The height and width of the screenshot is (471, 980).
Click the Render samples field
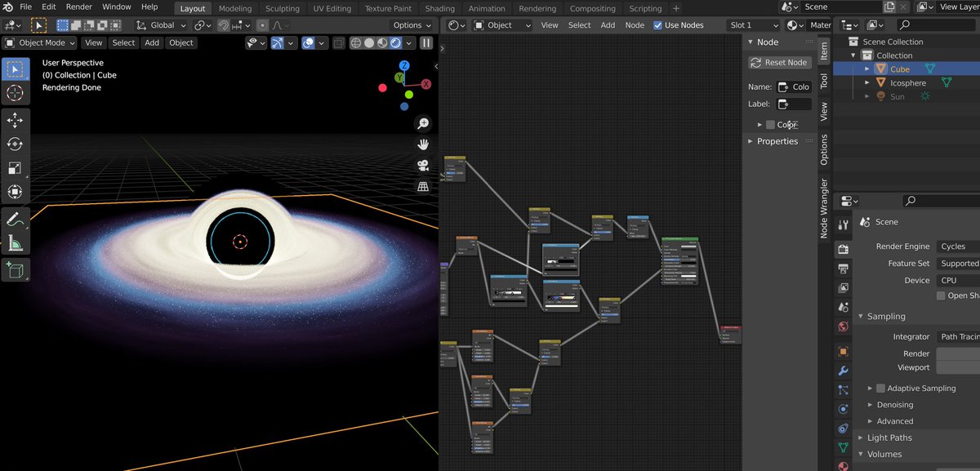[957, 354]
